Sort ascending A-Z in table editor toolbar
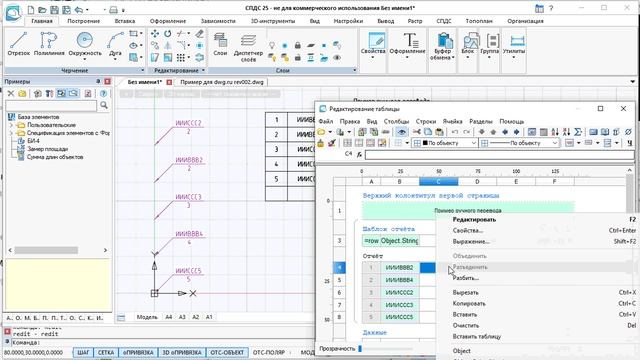 click(x=555, y=132)
